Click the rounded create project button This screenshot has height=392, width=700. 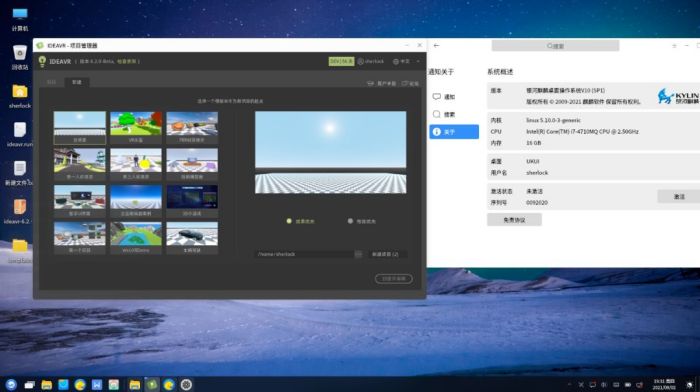pyautogui.click(x=393, y=279)
